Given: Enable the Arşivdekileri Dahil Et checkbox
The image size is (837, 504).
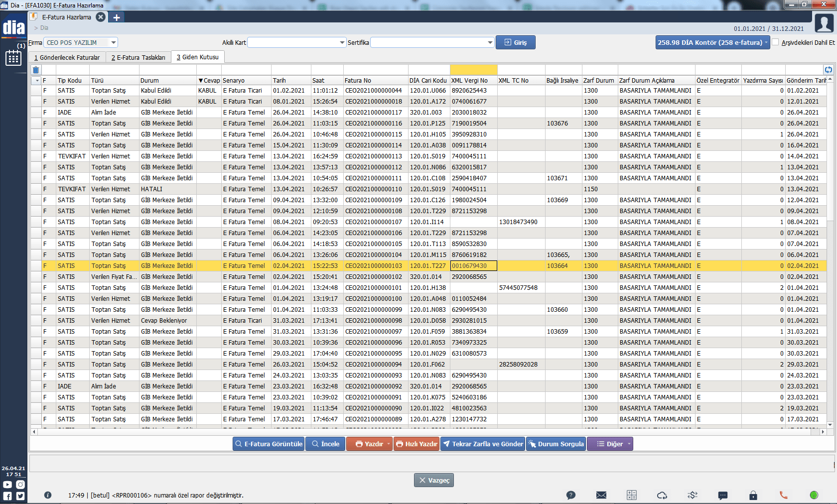Looking at the screenshot, I should [x=775, y=42].
